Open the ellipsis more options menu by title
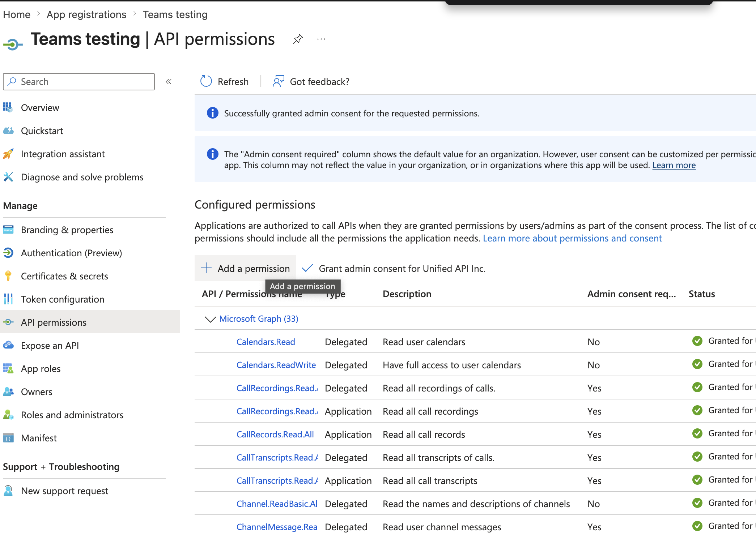756x535 pixels. point(321,39)
